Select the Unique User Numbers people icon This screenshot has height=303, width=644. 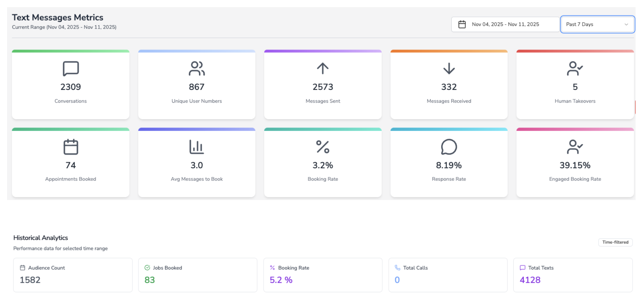(196, 68)
